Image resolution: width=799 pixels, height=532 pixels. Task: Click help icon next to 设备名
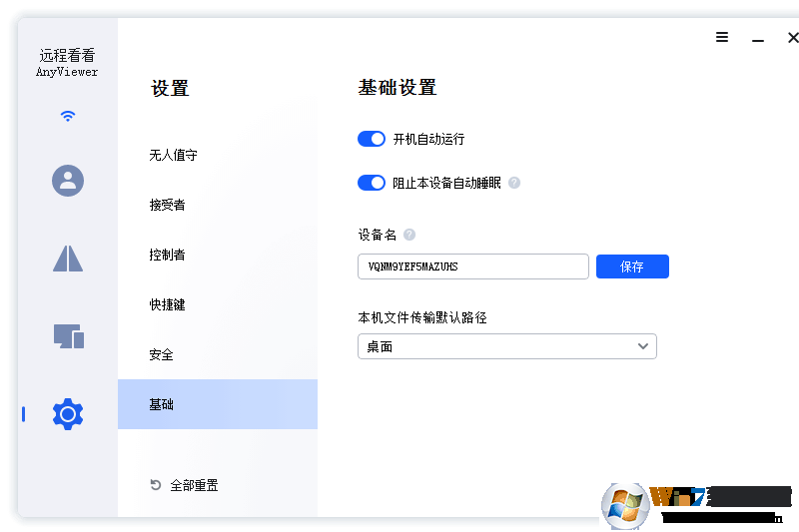pyautogui.click(x=409, y=235)
